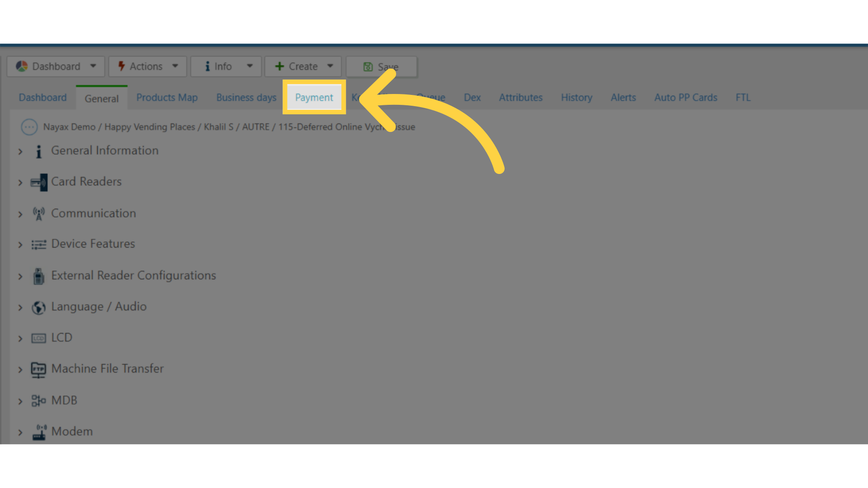Select the Attributes tab

click(520, 97)
